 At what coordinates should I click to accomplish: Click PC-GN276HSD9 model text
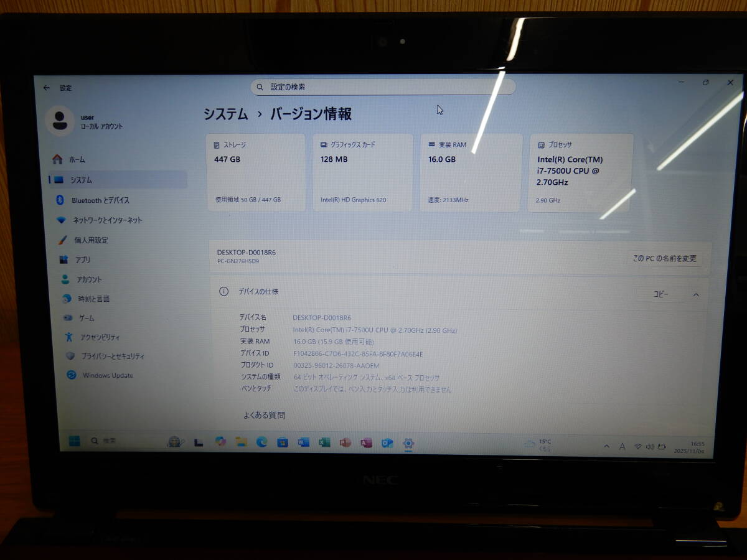[238, 261]
